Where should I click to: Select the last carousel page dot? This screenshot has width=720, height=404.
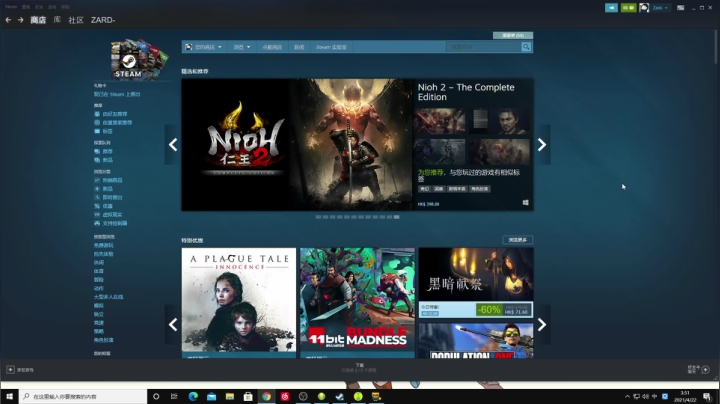click(396, 217)
